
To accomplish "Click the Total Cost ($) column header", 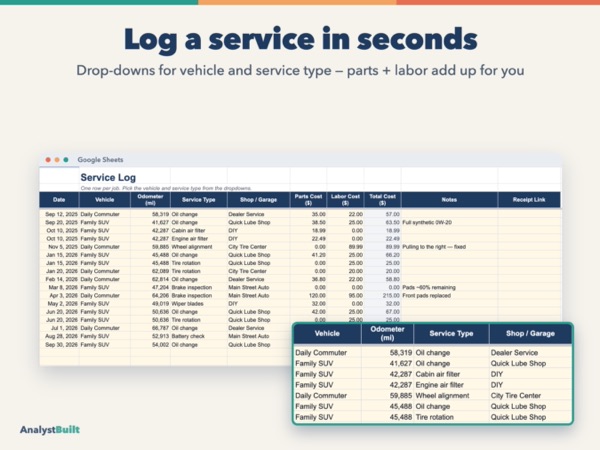I will point(382,200).
